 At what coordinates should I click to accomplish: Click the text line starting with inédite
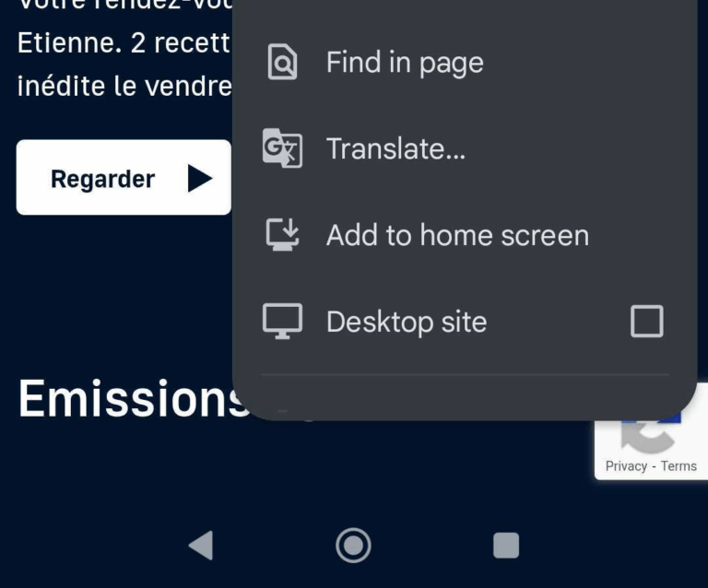point(124,87)
